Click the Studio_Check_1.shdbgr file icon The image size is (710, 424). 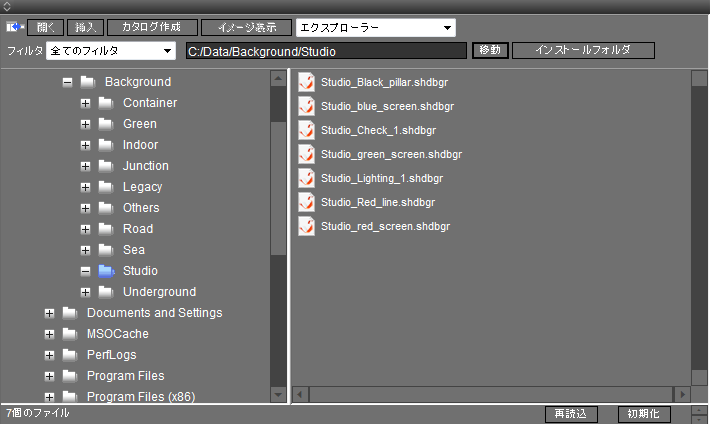click(x=307, y=130)
